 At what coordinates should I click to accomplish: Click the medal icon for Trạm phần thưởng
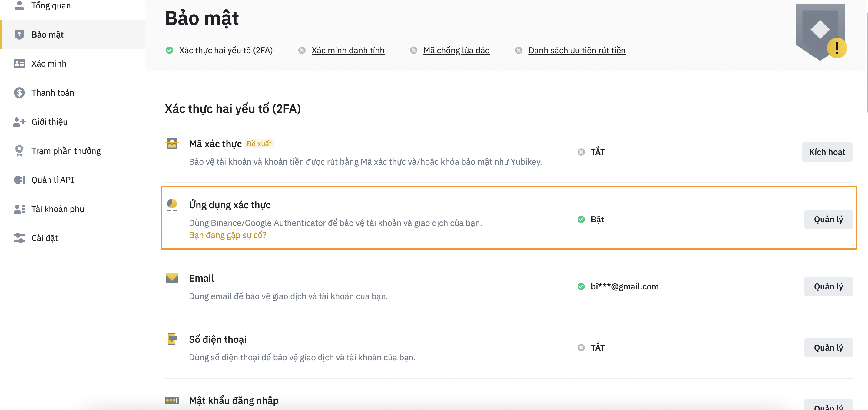[x=19, y=150]
